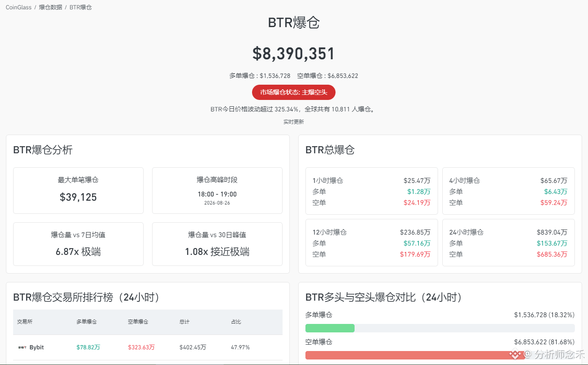Click the 6.87x 极端 value
This screenshot has width=588, height=365.
(x=78, y=252)
